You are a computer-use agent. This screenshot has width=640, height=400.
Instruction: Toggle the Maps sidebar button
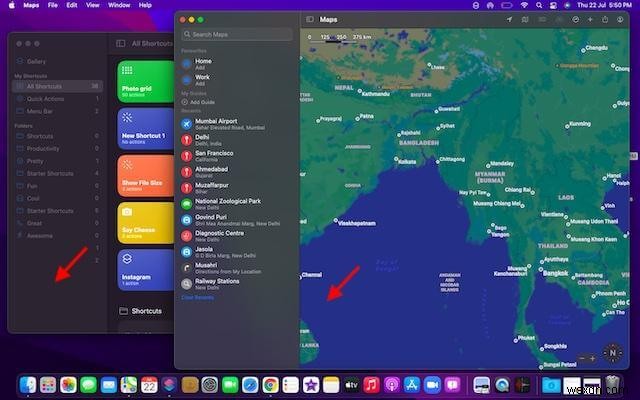pos(310,19)
